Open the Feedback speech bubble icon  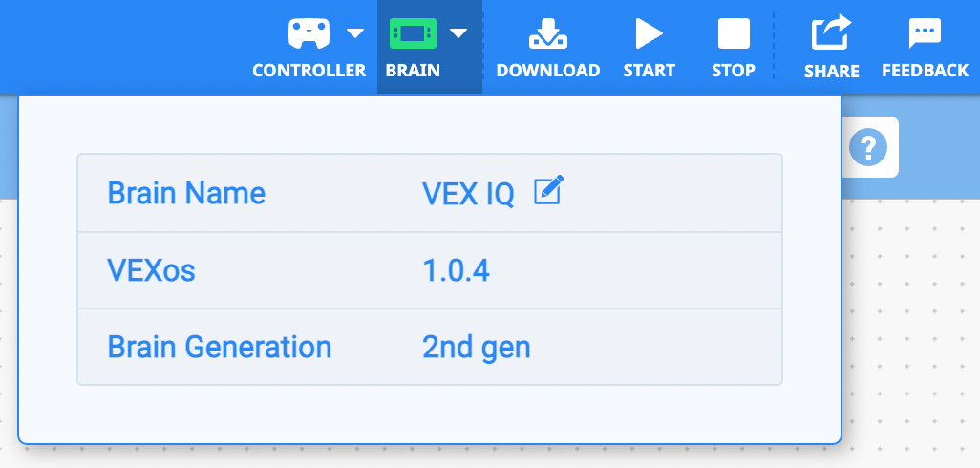click(925, 33)
